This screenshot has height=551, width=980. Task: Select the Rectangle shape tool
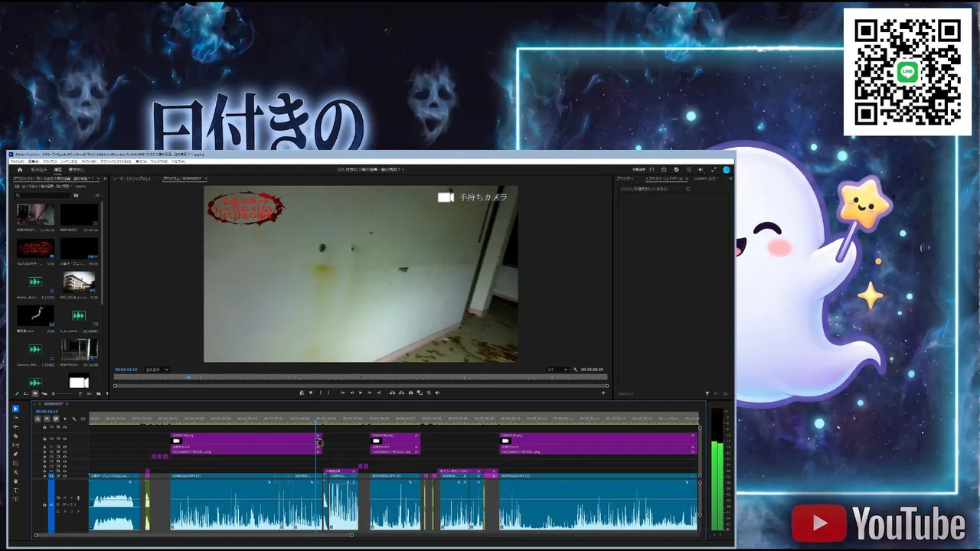[15, 464]
